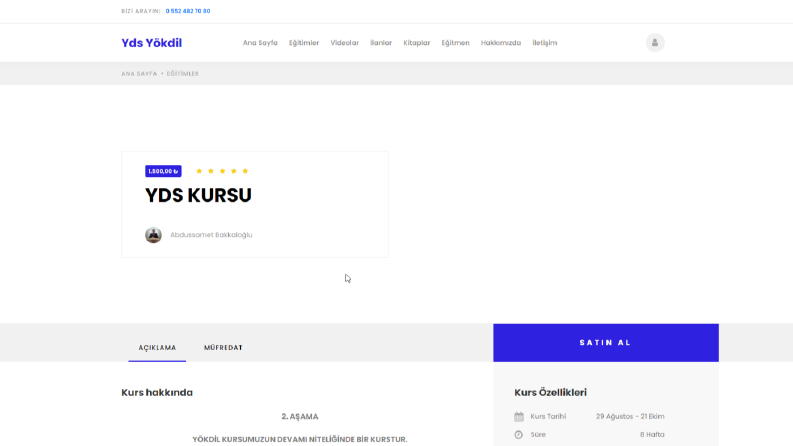793x446 pixels.
Task: Click the 8 Hafta duration value
Action: click(652, 434)
